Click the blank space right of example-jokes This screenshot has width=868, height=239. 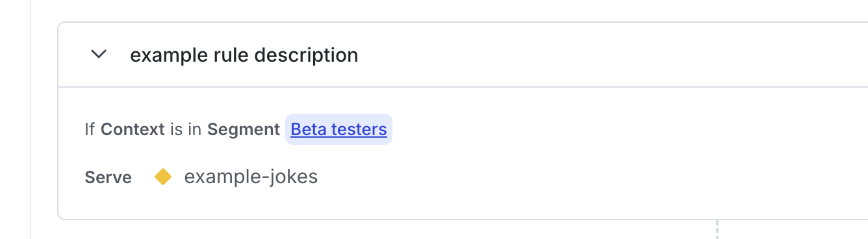point(591,177)
